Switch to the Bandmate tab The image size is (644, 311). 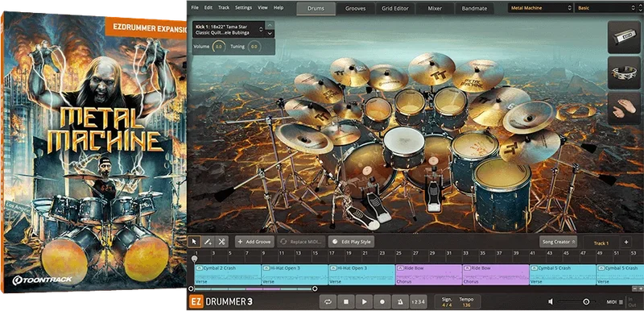[x=473, y=8]
